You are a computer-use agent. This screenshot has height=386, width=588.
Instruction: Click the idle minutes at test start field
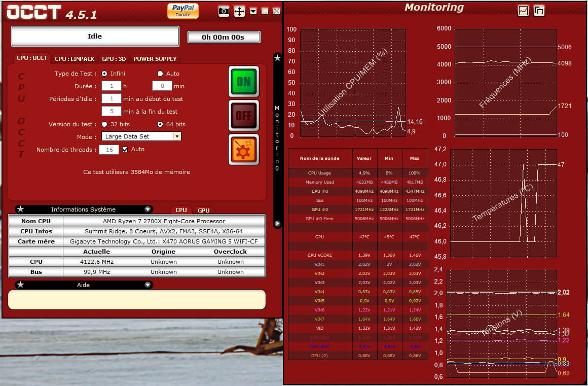(112, 99)
